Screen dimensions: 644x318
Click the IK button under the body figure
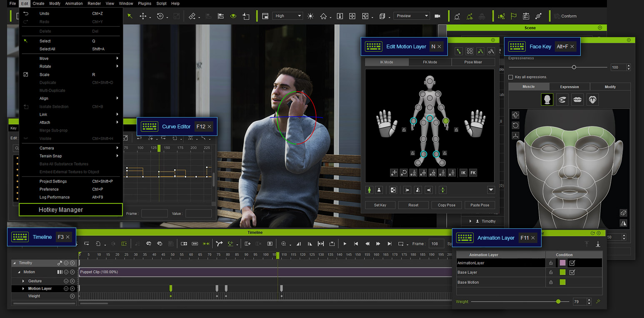[x=463, y=173]
